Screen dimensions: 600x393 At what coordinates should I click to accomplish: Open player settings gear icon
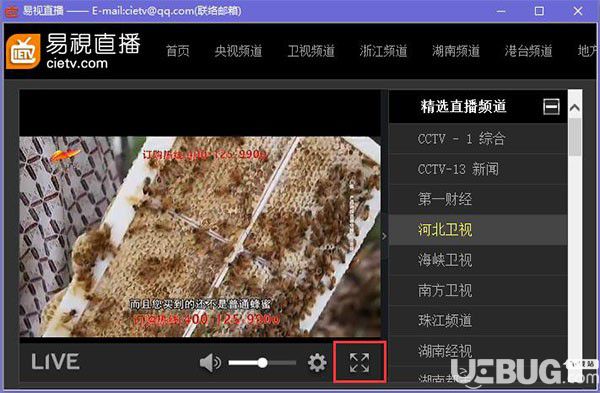tap(317, 362)
